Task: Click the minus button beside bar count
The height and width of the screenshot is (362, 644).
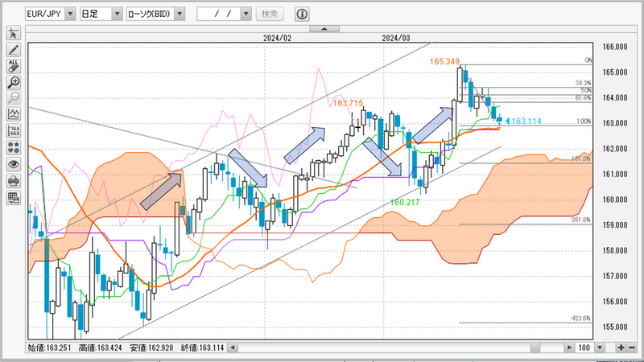Action: point(631,348)
